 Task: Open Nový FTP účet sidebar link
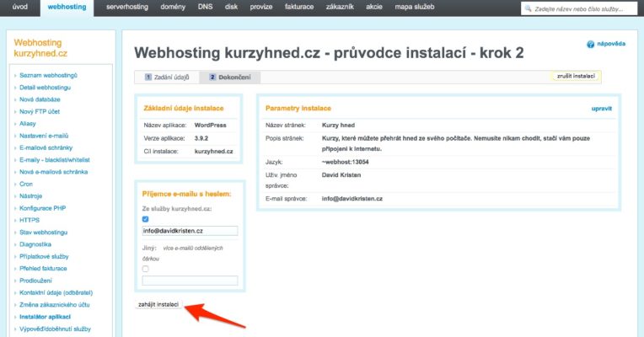tap(40, 112)
